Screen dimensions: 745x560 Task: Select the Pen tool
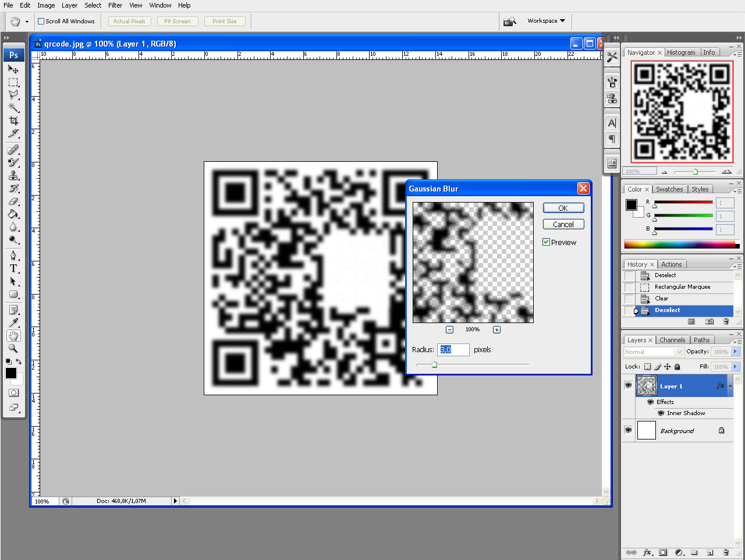pyautogui.click(x=13, y=256)
